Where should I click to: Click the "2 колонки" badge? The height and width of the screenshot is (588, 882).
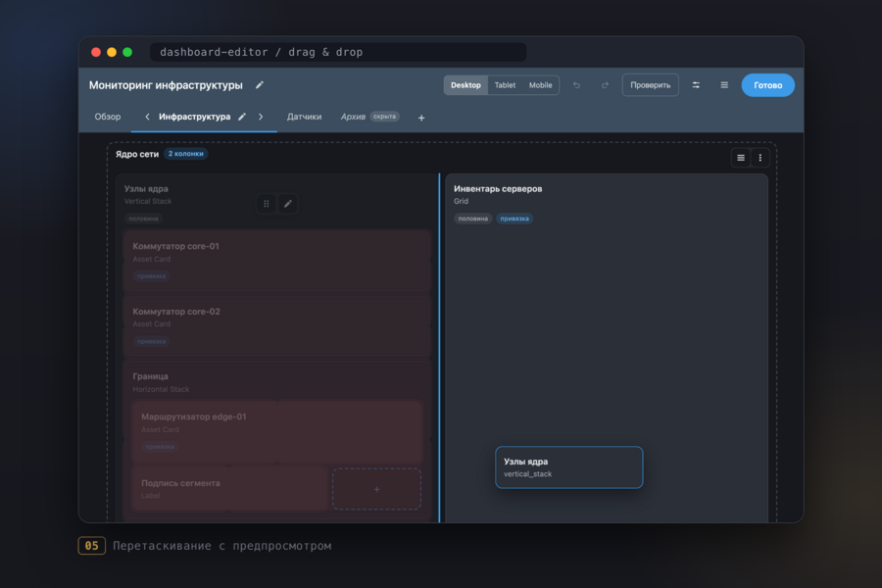click(x=185, y=154)
